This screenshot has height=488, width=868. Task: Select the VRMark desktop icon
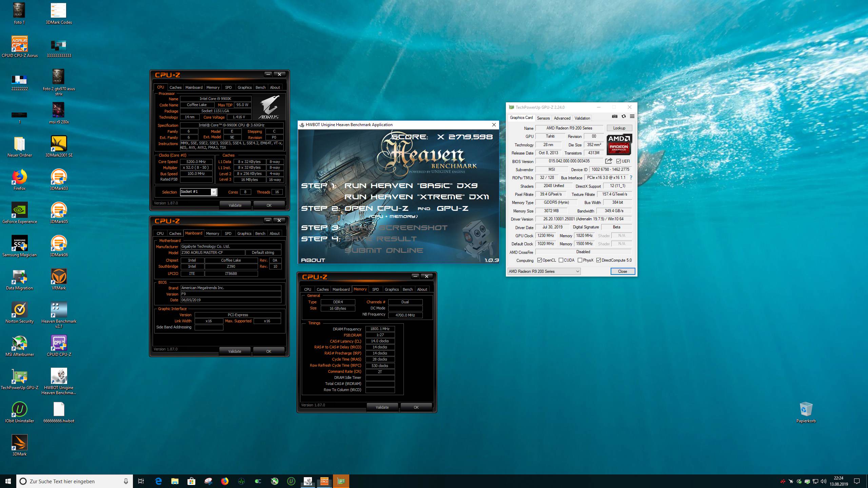pyautogui.click(x=59, y=279)
